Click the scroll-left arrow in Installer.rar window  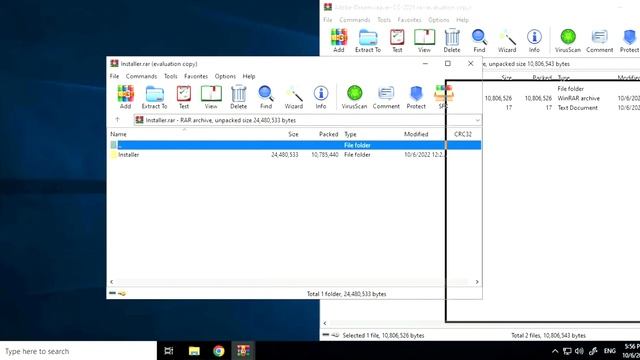tap(112, 282)
